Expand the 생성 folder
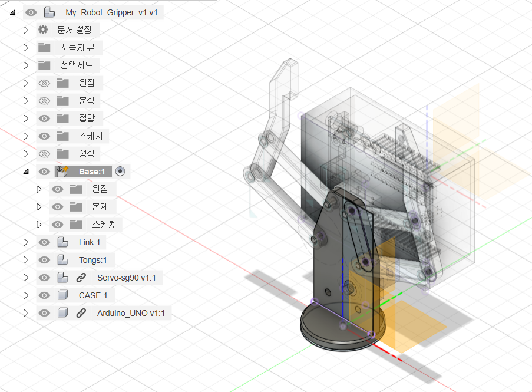Image resolution: width=532 pixels, height=392 pixels. coord(26,154)
